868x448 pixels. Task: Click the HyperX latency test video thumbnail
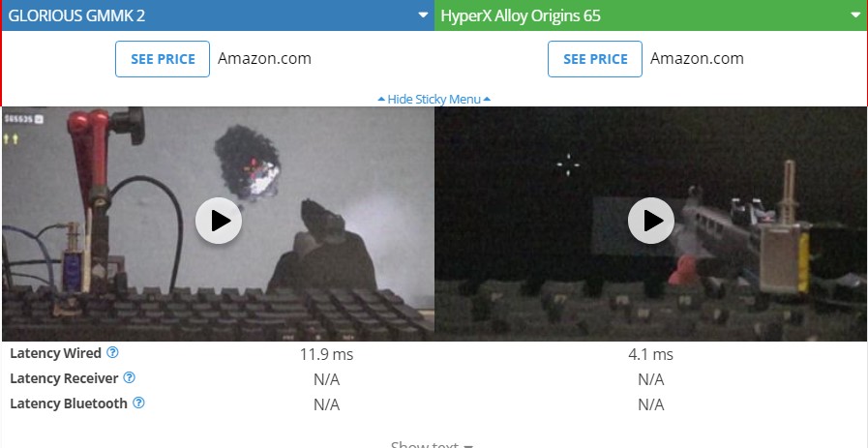[651, 224]
